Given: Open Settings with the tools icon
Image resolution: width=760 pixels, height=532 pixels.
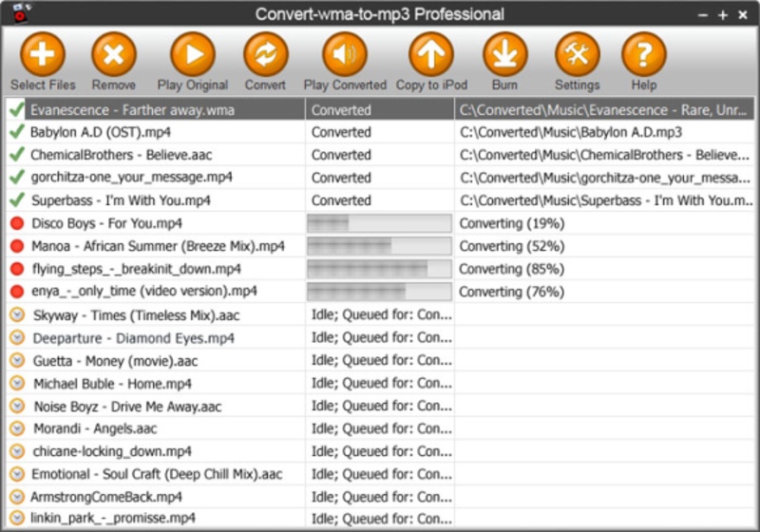Looking at the screenshot, I should tap(578, 54).
